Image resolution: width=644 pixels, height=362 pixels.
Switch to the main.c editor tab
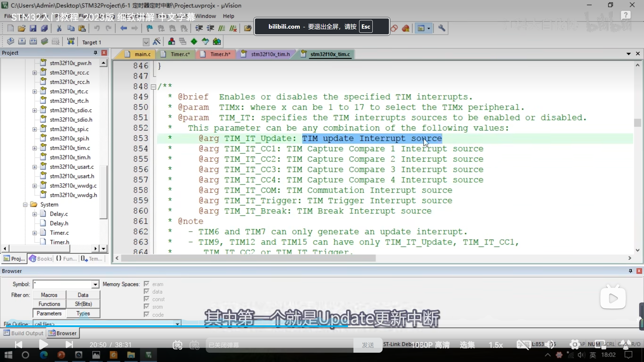point(142,54)
